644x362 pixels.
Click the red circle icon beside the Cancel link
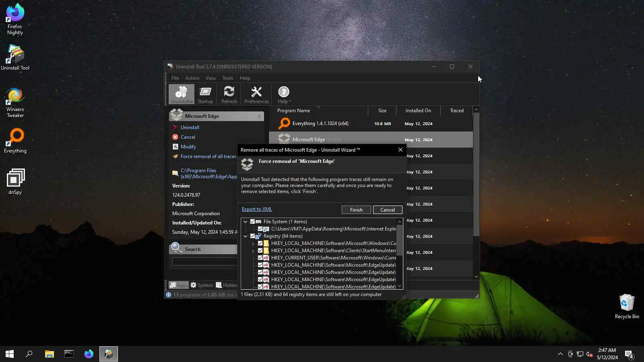tap(175, 137)
